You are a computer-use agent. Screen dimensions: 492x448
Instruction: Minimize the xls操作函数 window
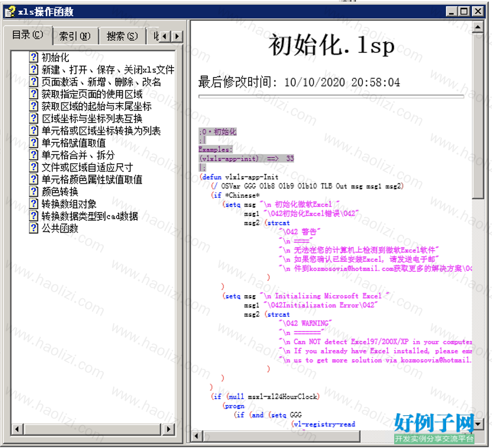coord(452,11)
